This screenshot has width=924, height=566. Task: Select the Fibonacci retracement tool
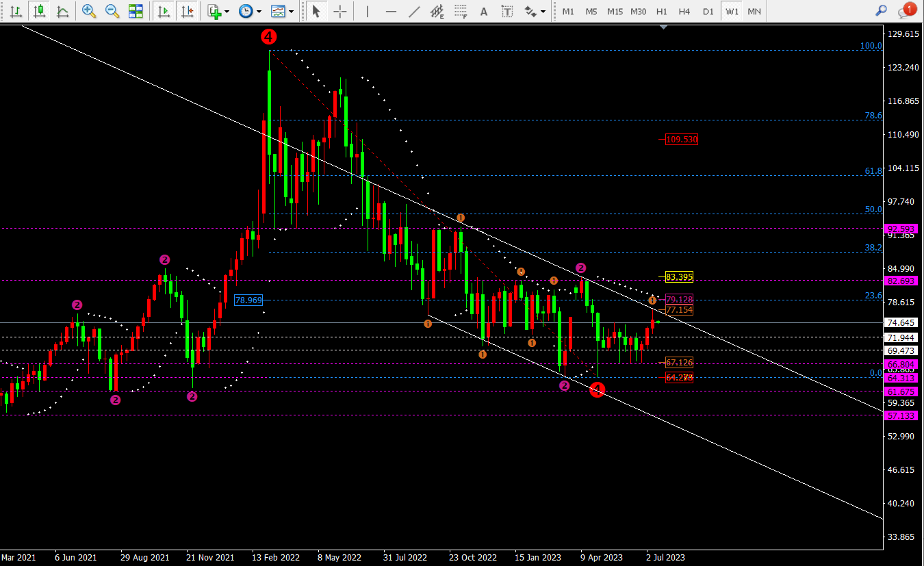coord(461,11)
